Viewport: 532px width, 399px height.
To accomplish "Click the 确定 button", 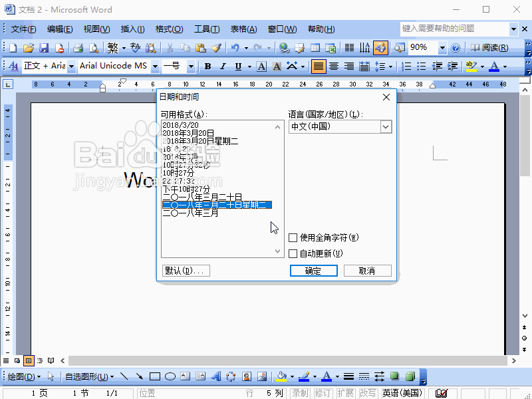I will (x=313, y=270).
